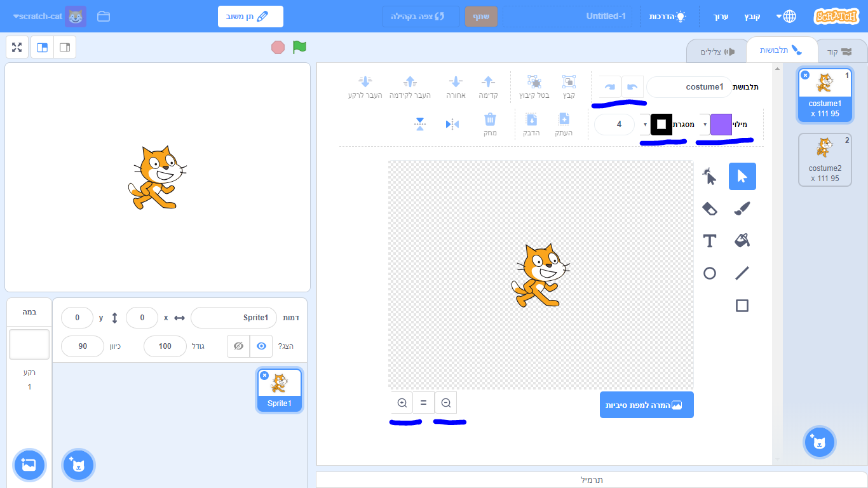
Task: Switch to the צלילים (Sounds) tab
Action: (x=715, y=50)
